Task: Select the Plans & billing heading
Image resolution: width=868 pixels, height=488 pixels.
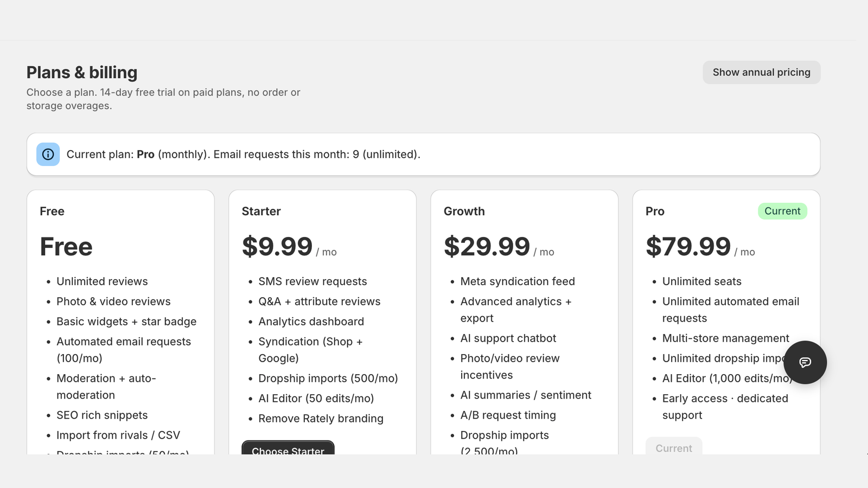Action: click(x=82, y=73)
